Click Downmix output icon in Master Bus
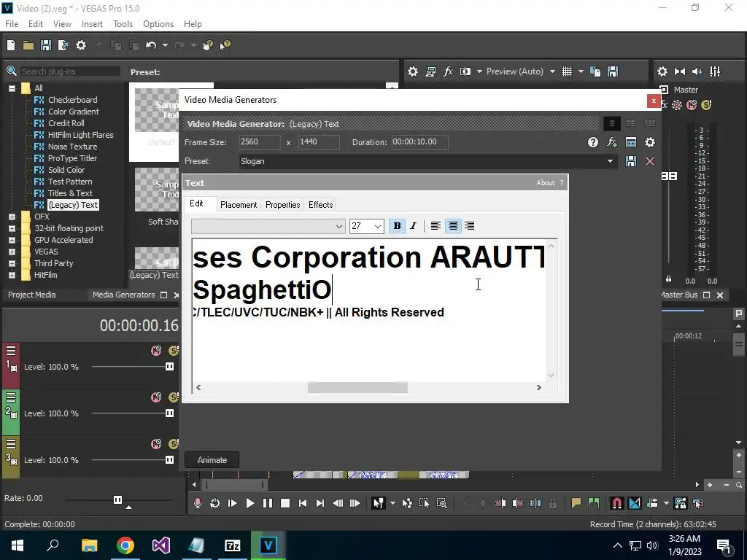 (x=680, y=71)
